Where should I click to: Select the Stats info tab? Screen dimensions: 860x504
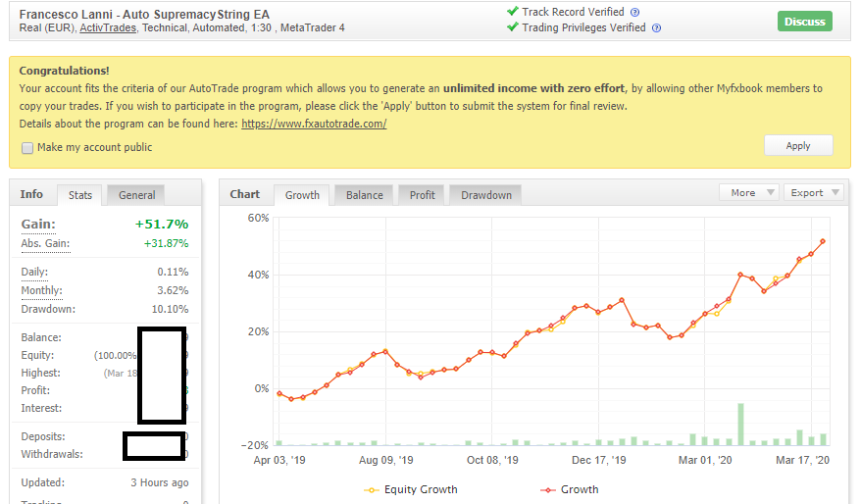pos(80,195)
